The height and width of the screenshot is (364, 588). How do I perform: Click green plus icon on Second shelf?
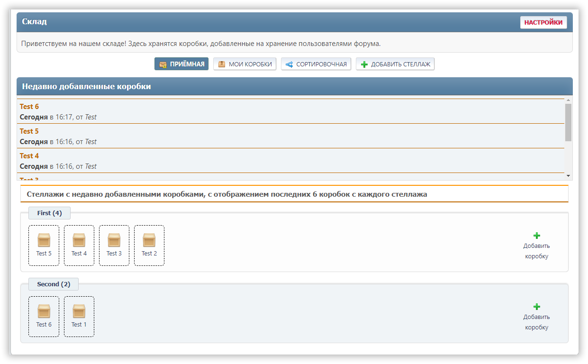click(x=536, y=307)
